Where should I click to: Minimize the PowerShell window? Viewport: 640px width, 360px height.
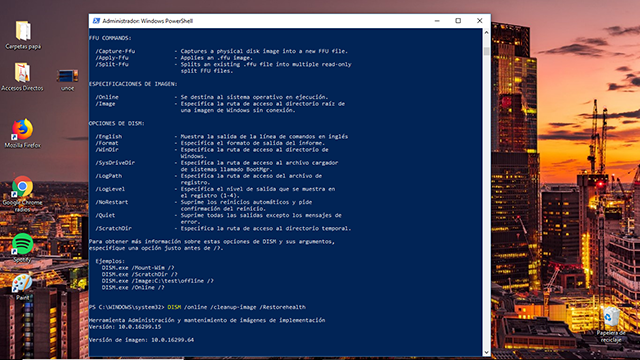pyautogui.click(x=437, y=21)
